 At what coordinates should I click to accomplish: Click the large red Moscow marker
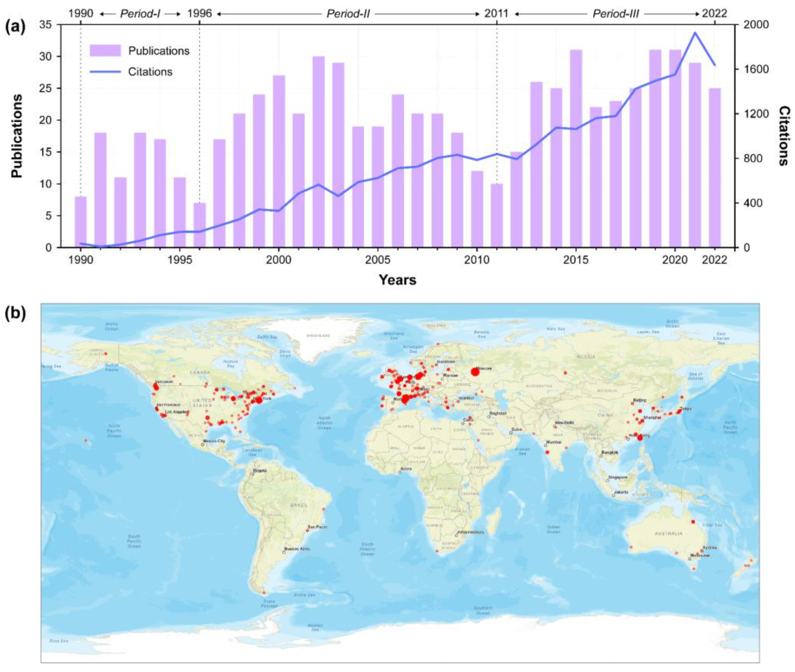pos(475,372)
